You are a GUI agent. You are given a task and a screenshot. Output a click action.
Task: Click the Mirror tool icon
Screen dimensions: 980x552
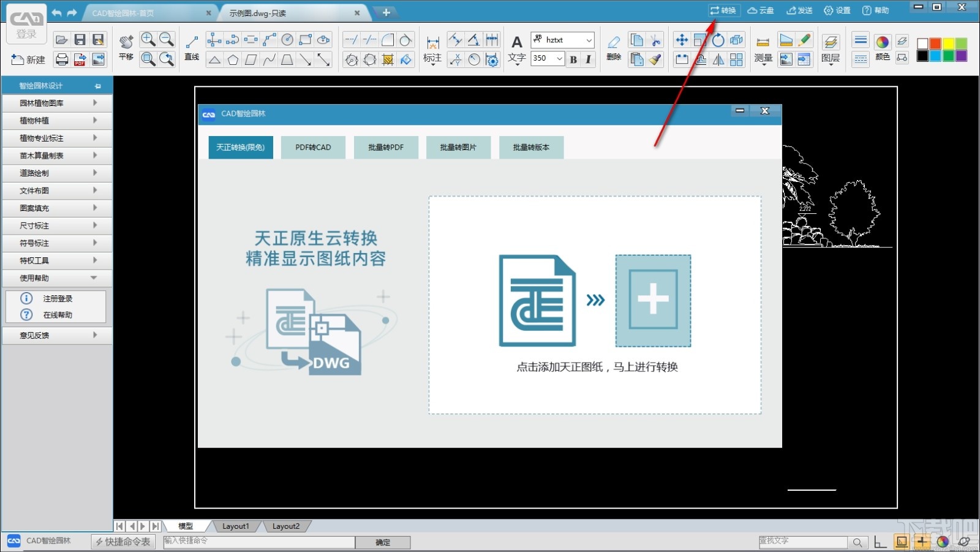pos(718,59)
